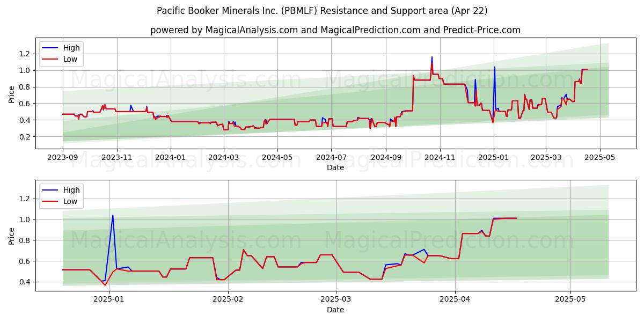The height and width of the screenshot is (322, 644).
Task: Click the '2024-11' x-axis label
Action: pos(440,157)
